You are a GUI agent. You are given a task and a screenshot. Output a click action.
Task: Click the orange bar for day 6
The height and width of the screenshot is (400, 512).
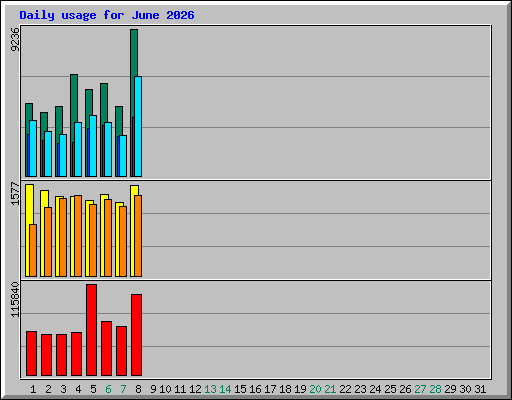(108, 238)
